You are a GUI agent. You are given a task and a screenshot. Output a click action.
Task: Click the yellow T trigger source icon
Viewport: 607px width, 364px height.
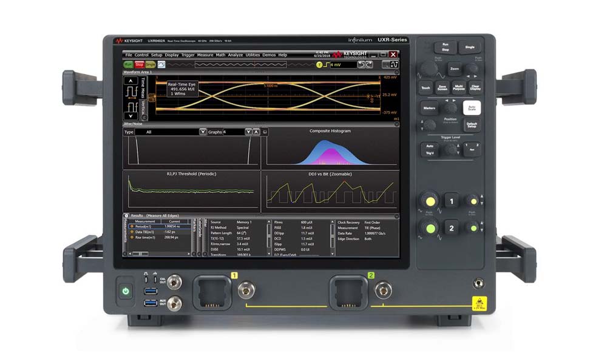(x=319, y=64)
